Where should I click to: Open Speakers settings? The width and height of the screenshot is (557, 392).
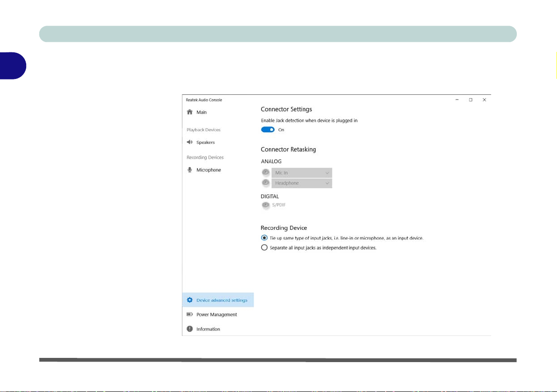pyautogui.click(x=206, y=142)
